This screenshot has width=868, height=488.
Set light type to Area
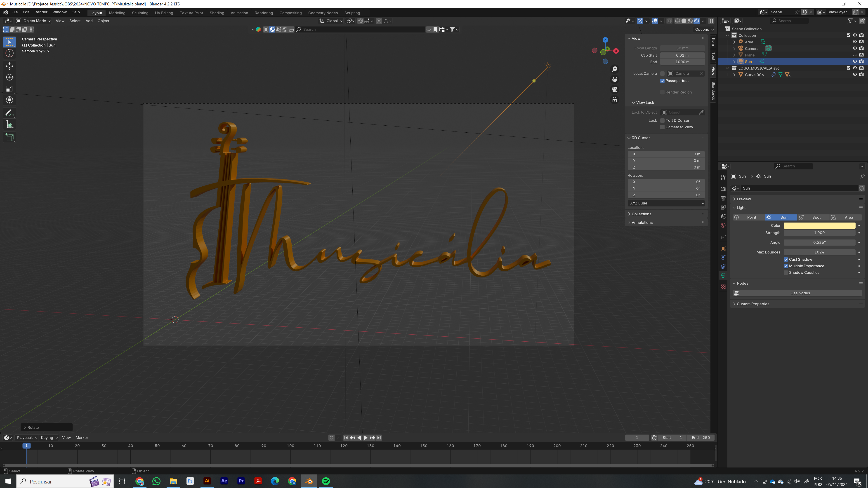pos(846,218)
